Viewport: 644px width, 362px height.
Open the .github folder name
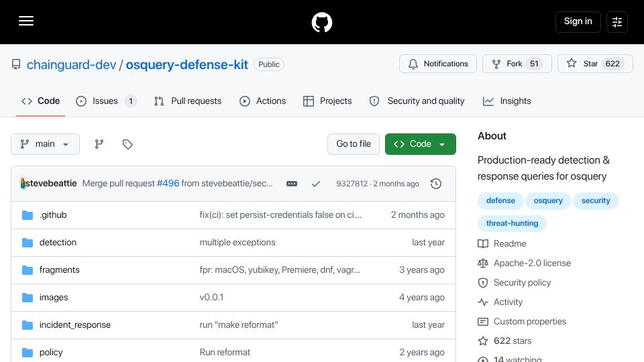click(x=53, y=215)
